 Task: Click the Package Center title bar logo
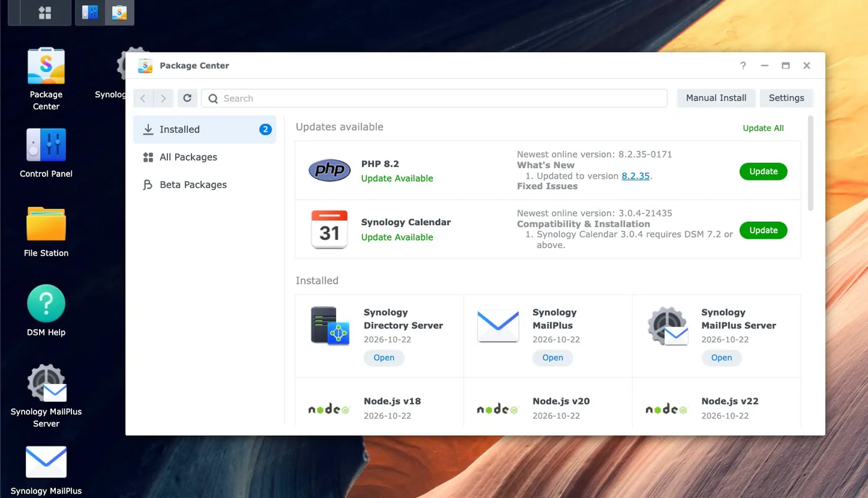pyautogui.click(x=145, y=66)
